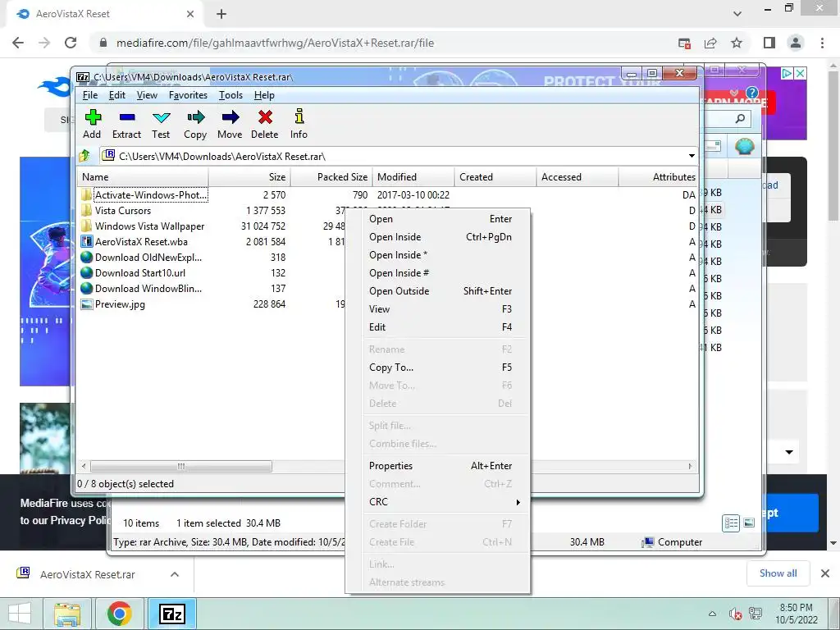The height and width of the screenshot is (630, 840).
Task: Sort by Accessed column header
Action: point(577,177)
